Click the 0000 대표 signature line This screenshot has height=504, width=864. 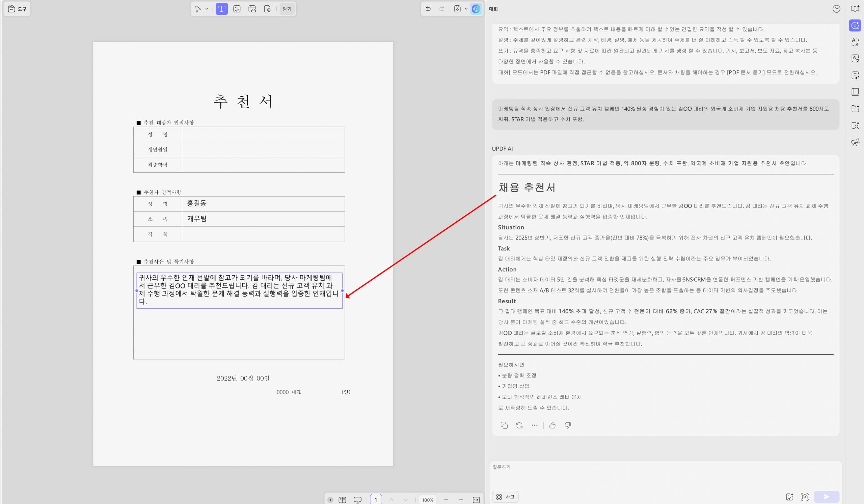289,392
